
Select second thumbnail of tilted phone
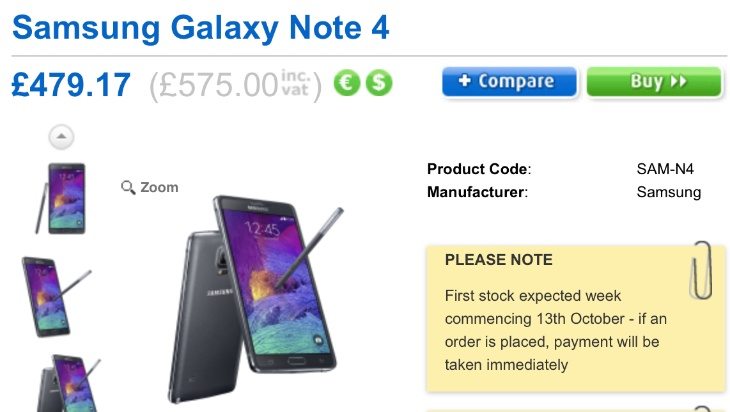pyautogui.click(x=56, y=297)
